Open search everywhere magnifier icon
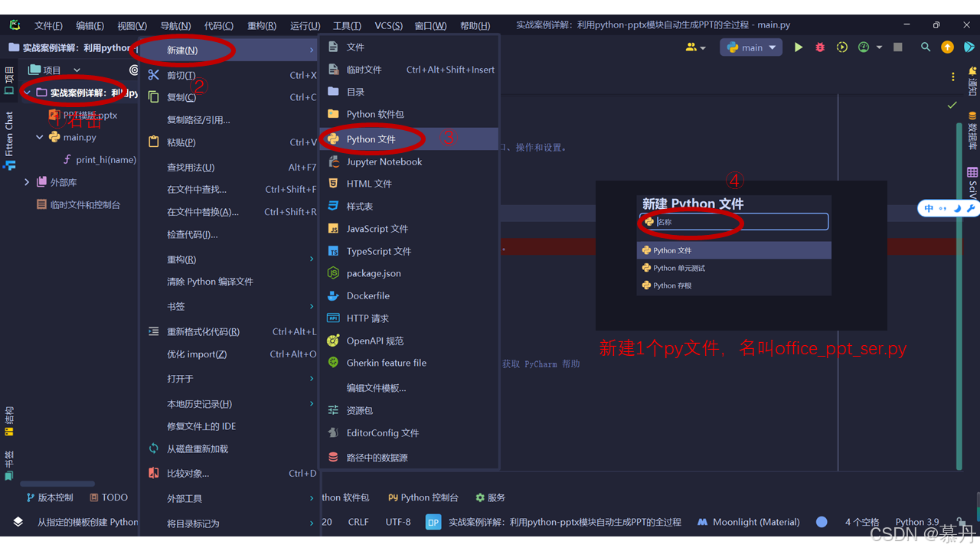This screenshot has width=980, height=551. pos(926,47)
